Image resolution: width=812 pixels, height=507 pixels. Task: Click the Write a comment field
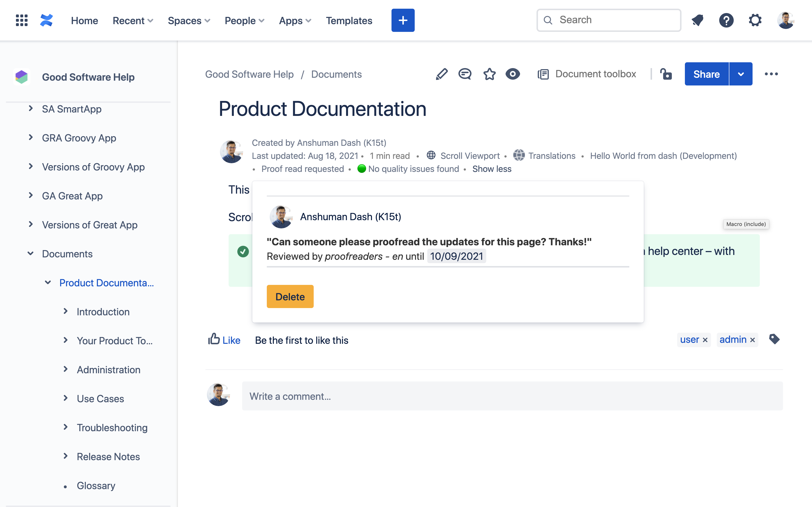coord(512,396)
